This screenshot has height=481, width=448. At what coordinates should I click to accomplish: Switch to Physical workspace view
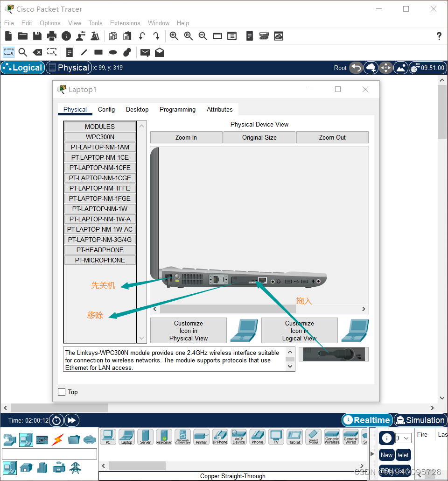click(x=69, y=68)
